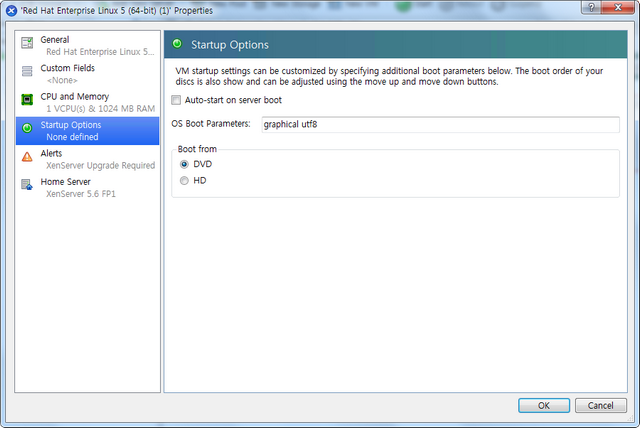Open the Custom Fields tab
This screenshot has height=428, width=640.
pyautogui.click(x=87, y=74)
